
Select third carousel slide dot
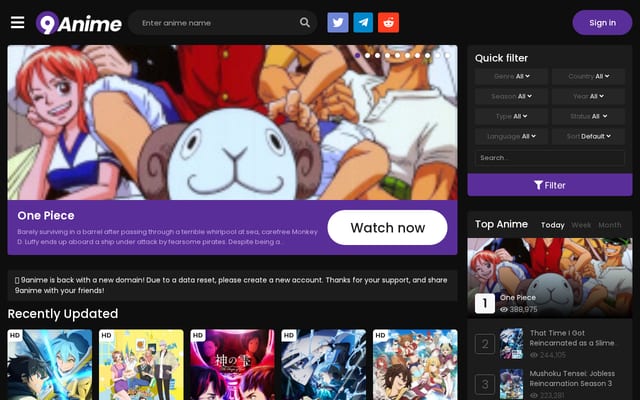(378, 55)
